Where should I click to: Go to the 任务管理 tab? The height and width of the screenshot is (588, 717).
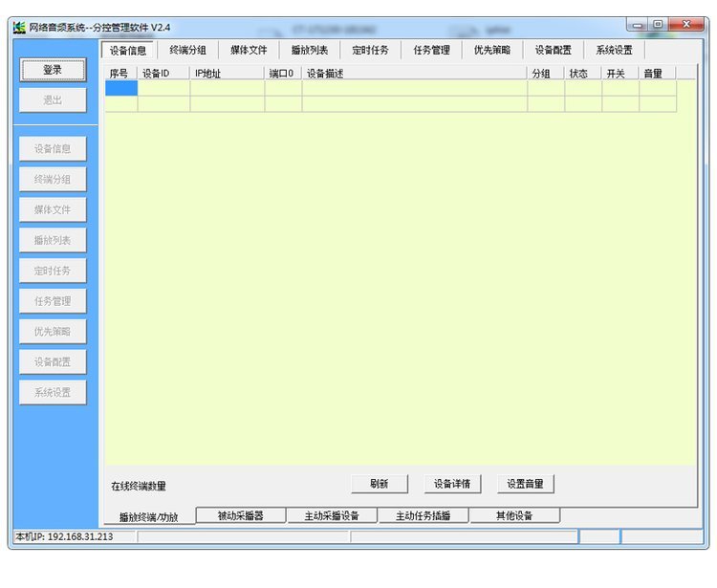click(431, 50)
